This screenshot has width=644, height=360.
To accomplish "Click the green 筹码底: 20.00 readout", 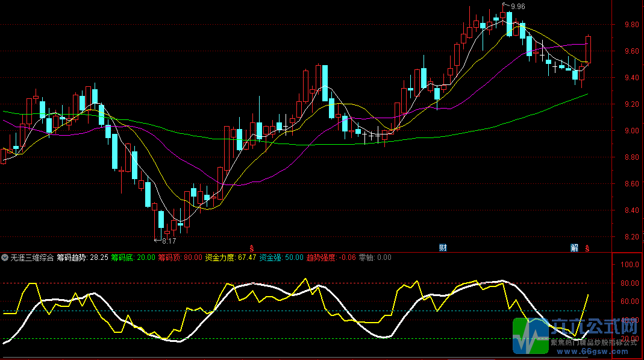I will 133,257.
